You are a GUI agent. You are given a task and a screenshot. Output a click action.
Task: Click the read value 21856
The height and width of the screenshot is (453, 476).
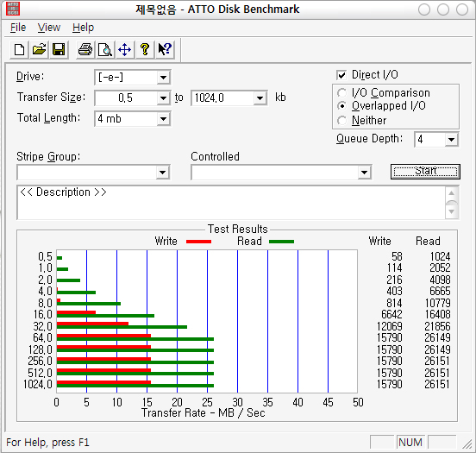click(x=437, y=326)
